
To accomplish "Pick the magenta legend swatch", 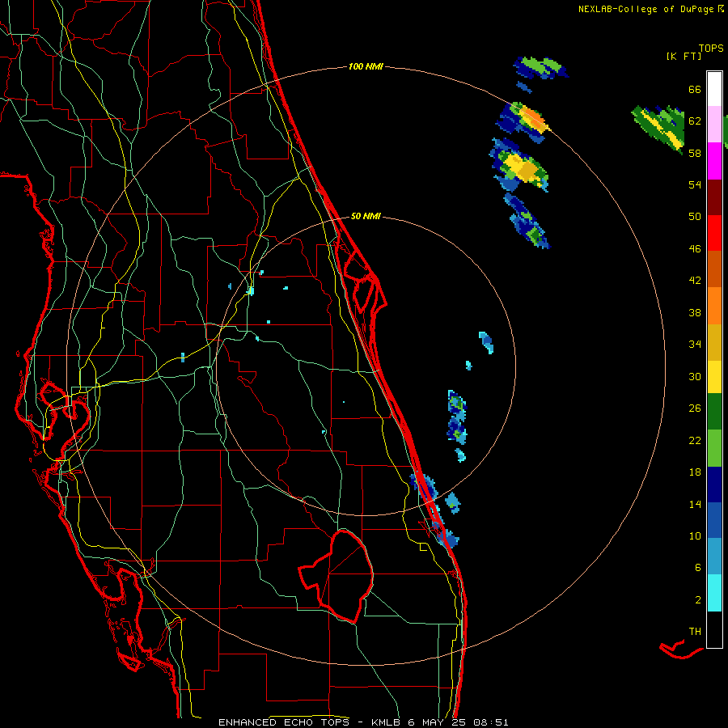I will click(x=714, y=161).
